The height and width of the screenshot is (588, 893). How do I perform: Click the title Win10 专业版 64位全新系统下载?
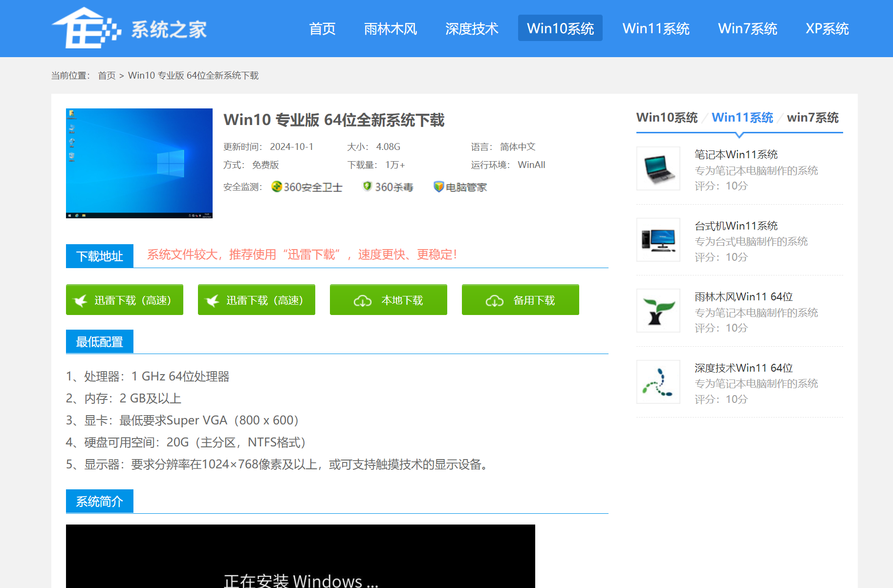(x=334, y=120)
